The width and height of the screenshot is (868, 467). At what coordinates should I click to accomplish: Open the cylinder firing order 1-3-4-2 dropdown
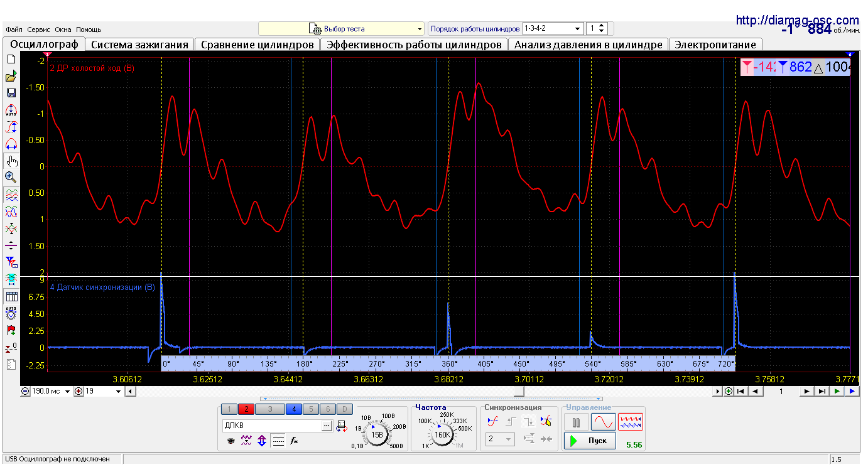pos(553,29)
